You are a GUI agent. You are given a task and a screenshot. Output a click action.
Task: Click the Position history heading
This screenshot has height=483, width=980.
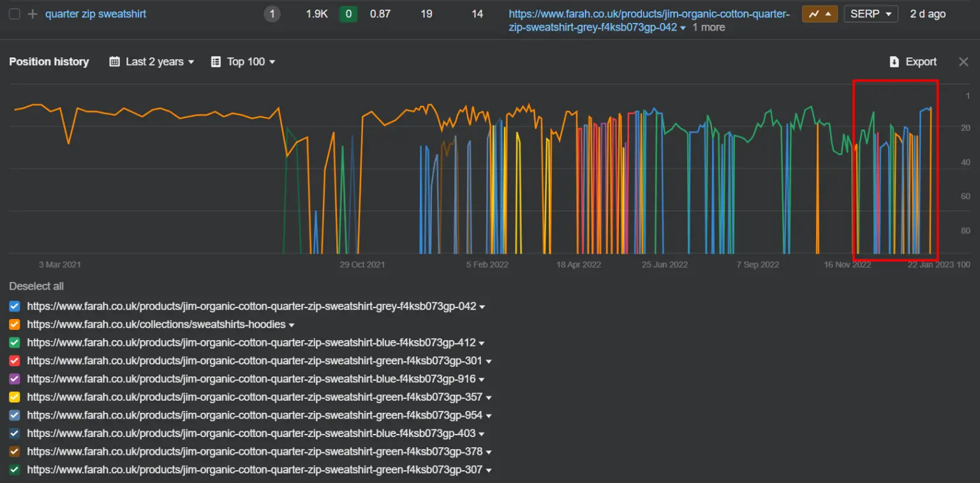pos(49,62)
